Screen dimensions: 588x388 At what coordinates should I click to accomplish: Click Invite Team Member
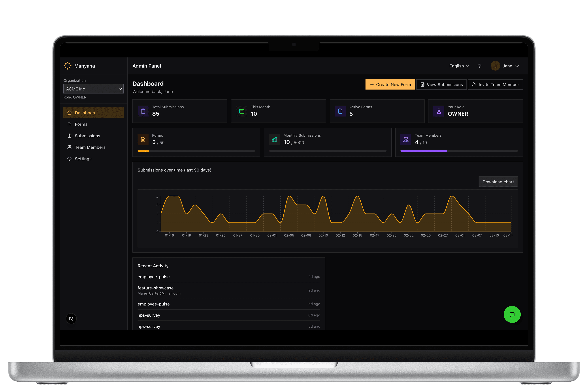495,84
